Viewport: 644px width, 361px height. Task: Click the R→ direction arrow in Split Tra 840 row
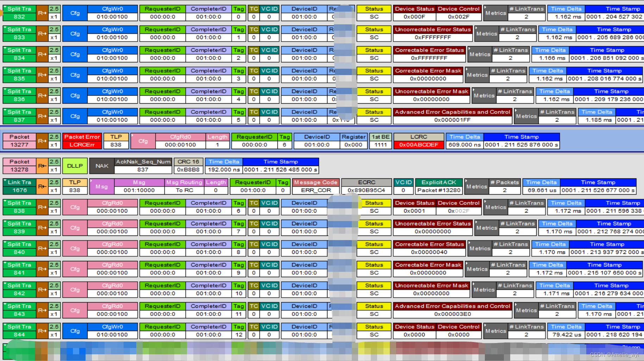click(x=42, y=248)
